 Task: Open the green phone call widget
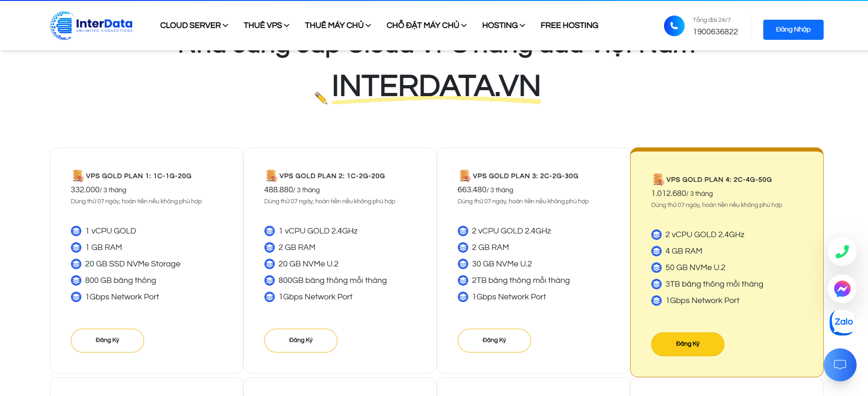pos(842,252)
